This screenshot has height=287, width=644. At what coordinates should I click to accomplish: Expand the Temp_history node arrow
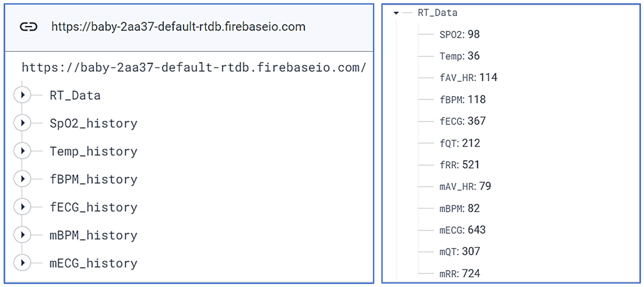pos(22,151)
